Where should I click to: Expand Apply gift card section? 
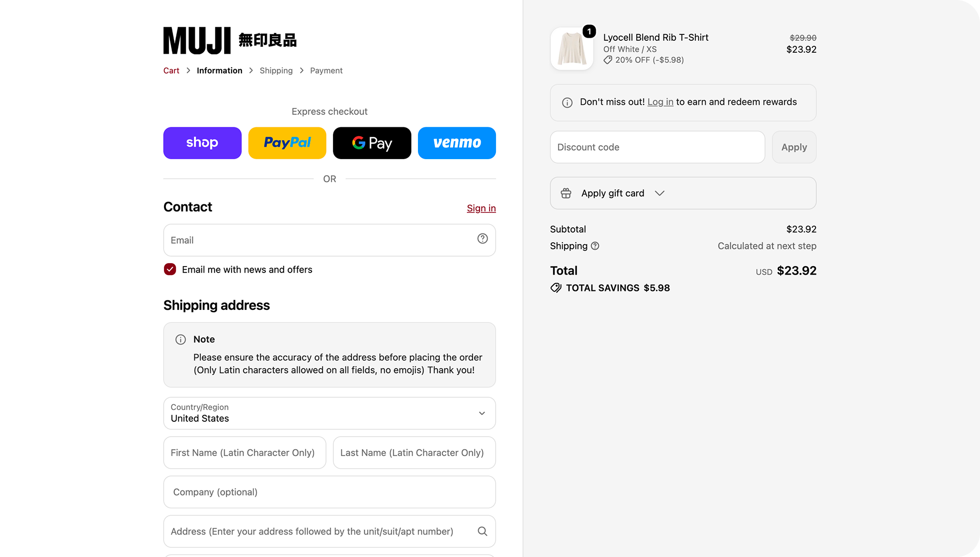[683, 193]
